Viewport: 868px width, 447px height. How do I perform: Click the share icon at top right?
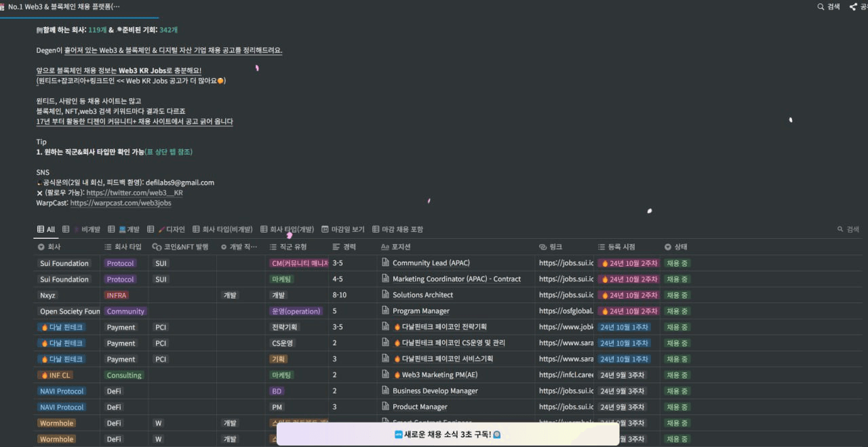tap(853, 7)
